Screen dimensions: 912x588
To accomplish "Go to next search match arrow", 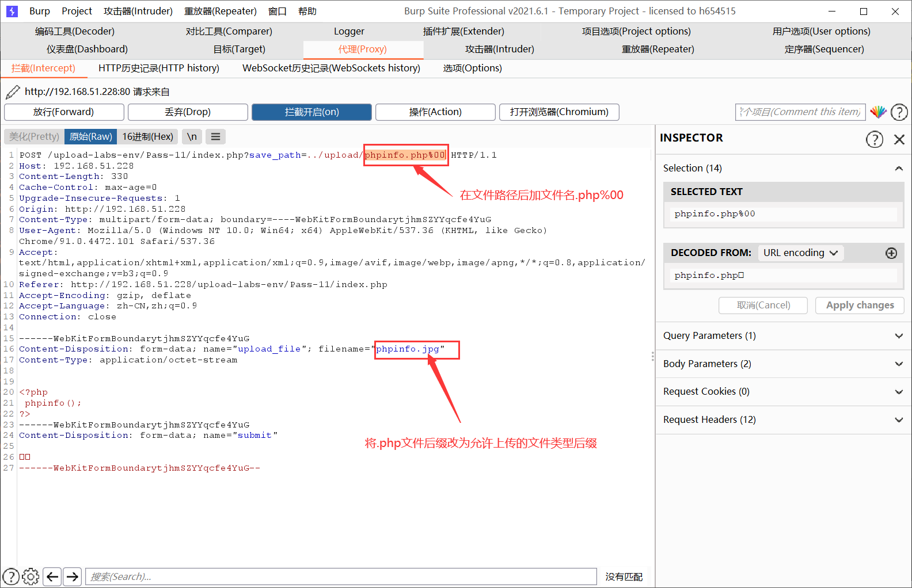I will [72, 576].
